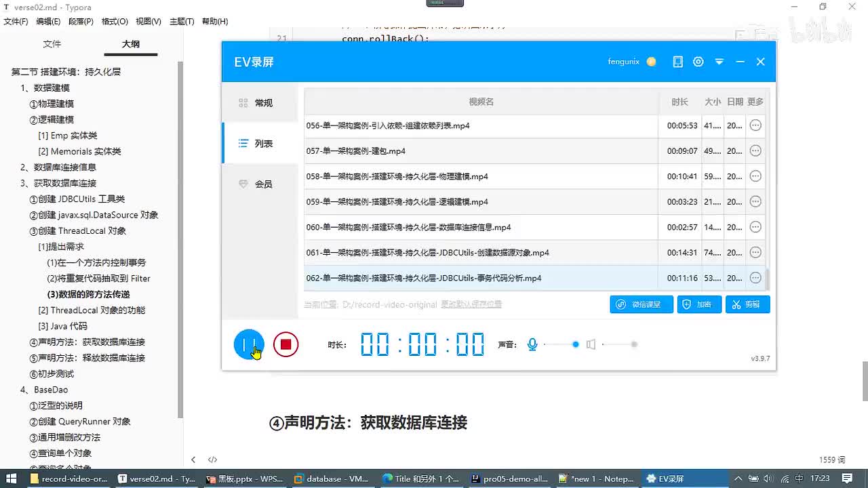This screenshot has height=488, width=868.
Task: Switch to *new 1 - Notepad taskbar item
Action: (x=597, y=479)
